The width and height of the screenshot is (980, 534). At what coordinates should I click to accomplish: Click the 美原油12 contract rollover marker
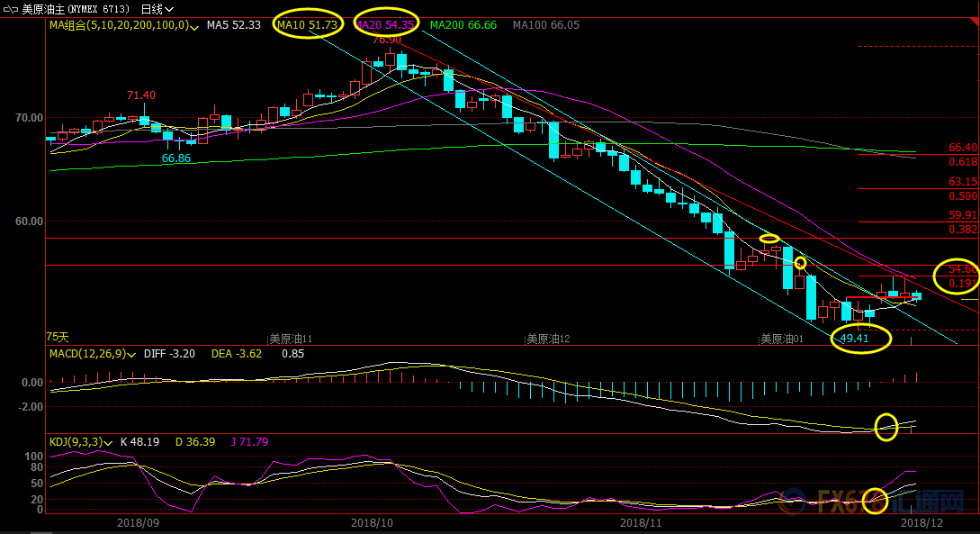(x=546, y=339)
